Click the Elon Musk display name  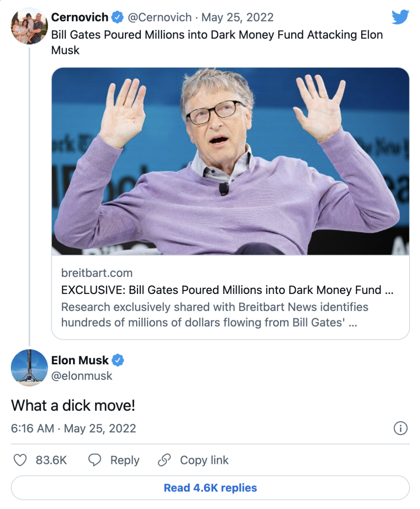point(80,360)
